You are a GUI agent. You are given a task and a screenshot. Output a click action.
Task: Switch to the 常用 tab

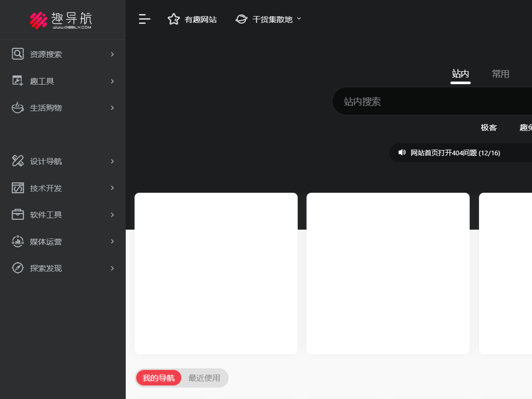tap(500, 74)
